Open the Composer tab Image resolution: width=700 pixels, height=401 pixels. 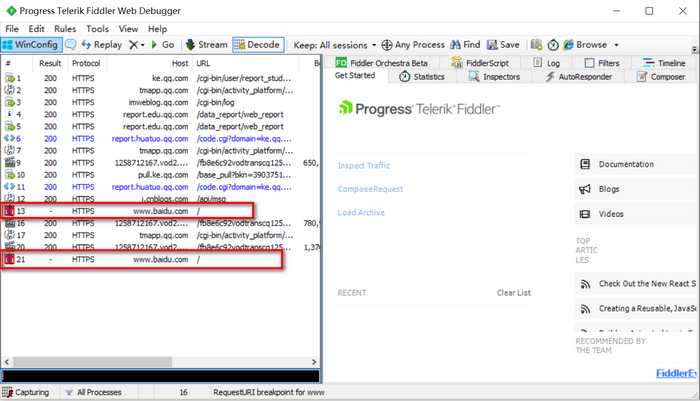coord(661,77)
